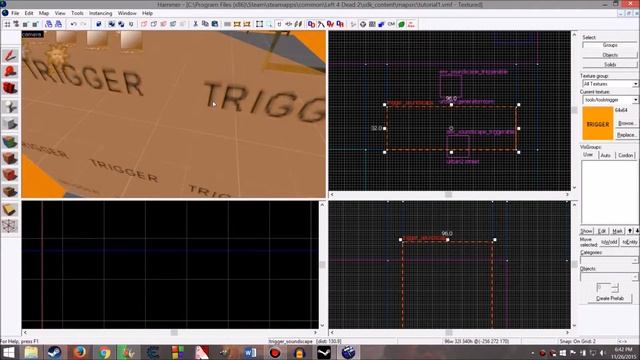Toggle the texture lock (tl) button
Viewport: 640px width, 360px height.
point(279,24)
